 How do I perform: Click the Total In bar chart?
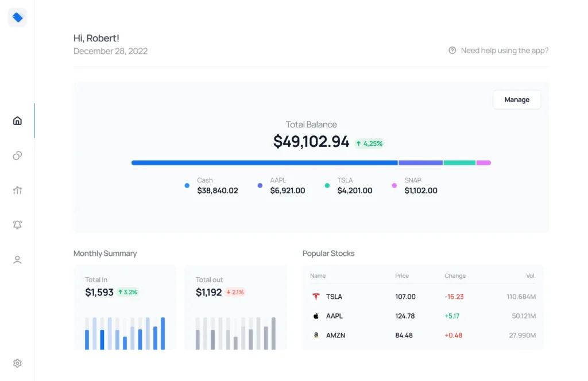(x=125, y=333)
